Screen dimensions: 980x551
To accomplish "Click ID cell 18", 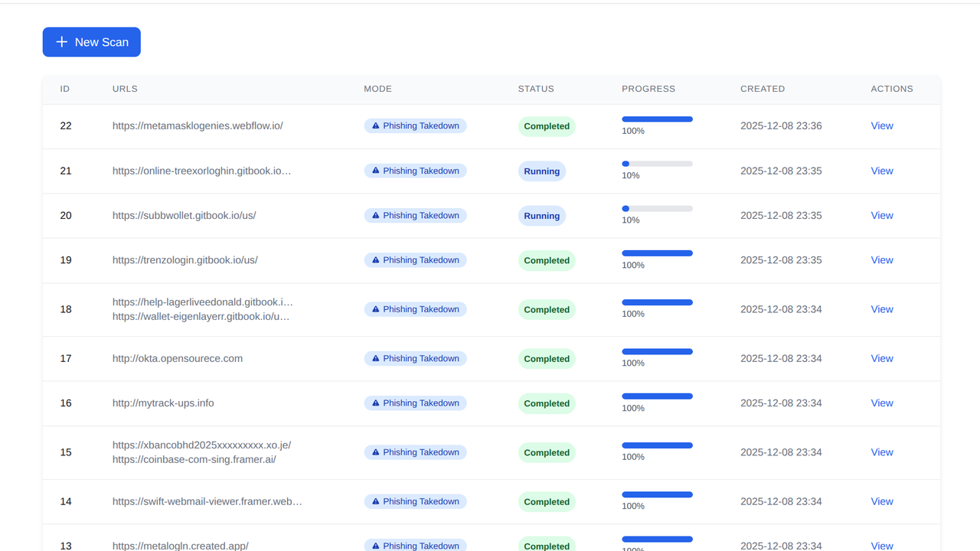I will 66,309.
